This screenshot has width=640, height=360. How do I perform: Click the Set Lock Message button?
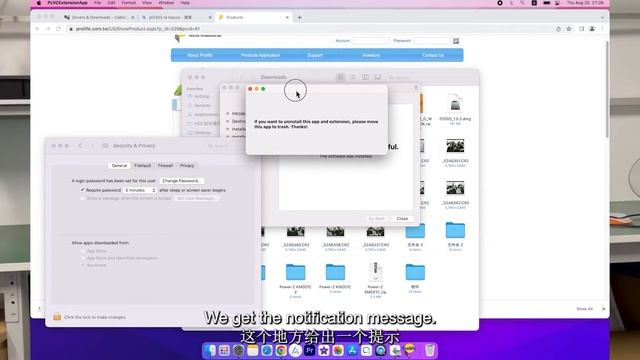(x=196, y=198)
